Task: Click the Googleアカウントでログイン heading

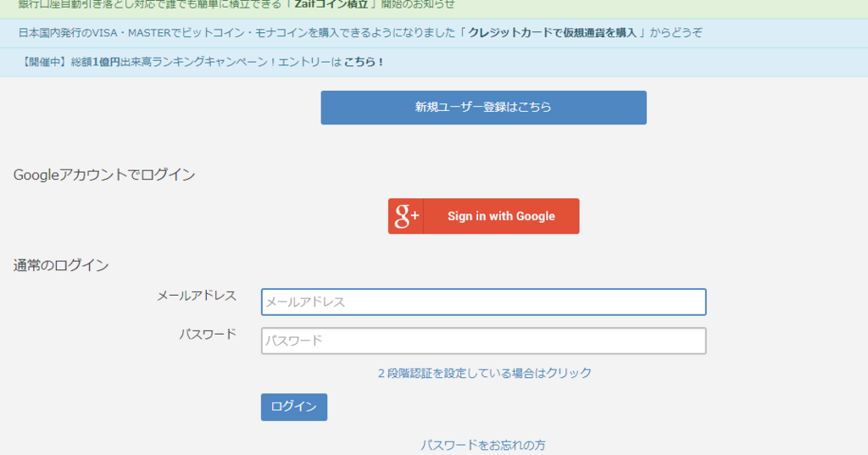Action: tap(104, 175)
